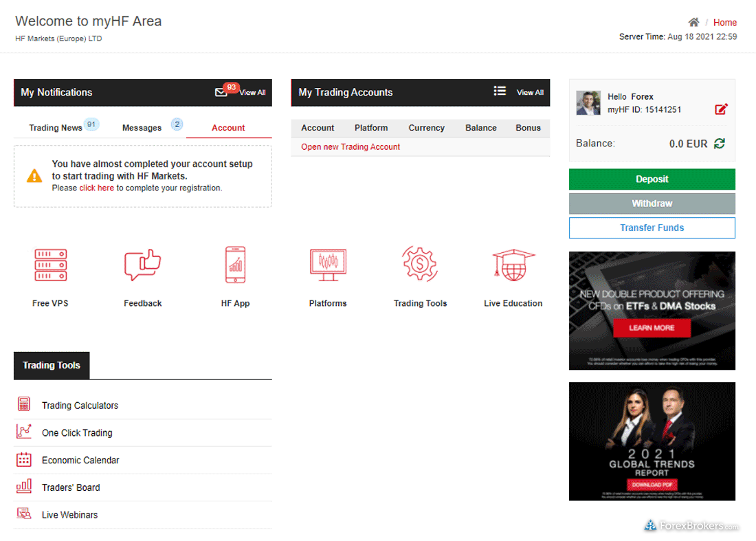
Task: Open the HF App phone icon
Action: pos(235,265)
